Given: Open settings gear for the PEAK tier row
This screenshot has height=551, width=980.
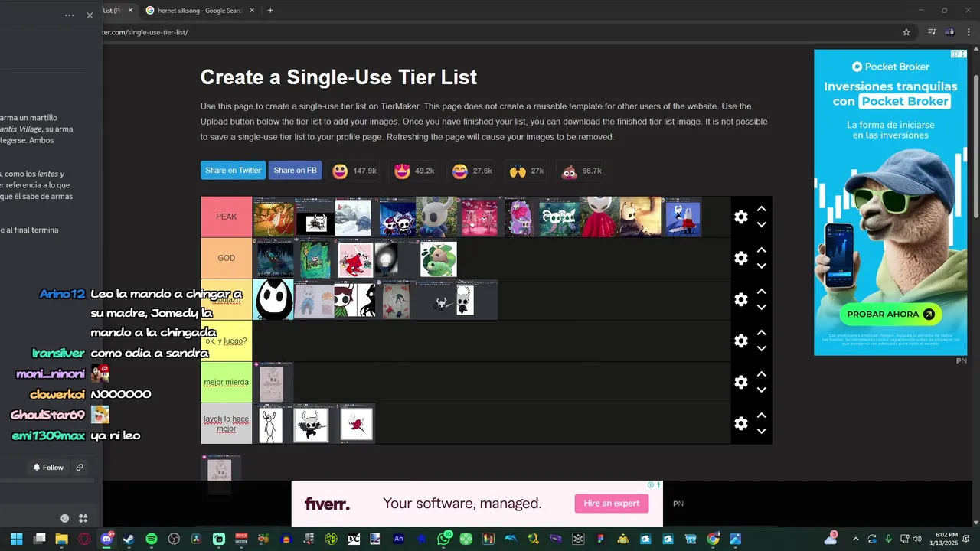Looking at the screenshot, I should pos(740,217).
